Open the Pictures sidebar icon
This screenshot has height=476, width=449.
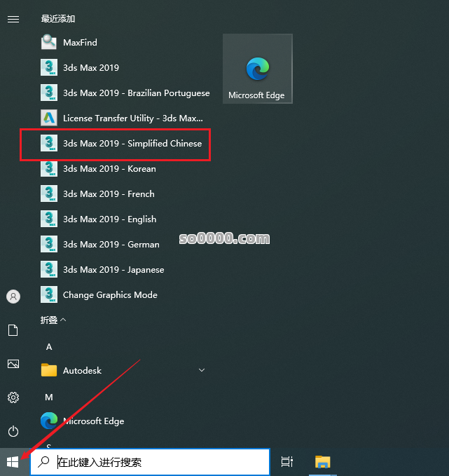13,364
